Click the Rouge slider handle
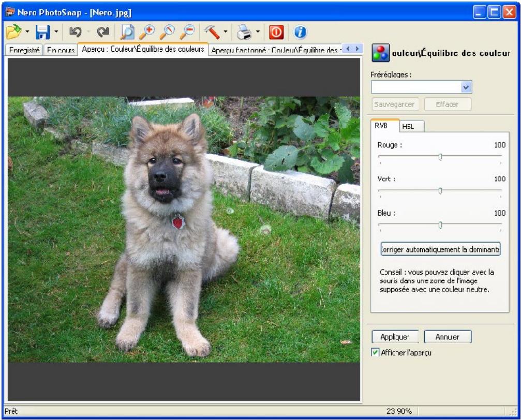The width and height of the screenshot is (521, 420). pyautogui.click(x=440, y=157)
